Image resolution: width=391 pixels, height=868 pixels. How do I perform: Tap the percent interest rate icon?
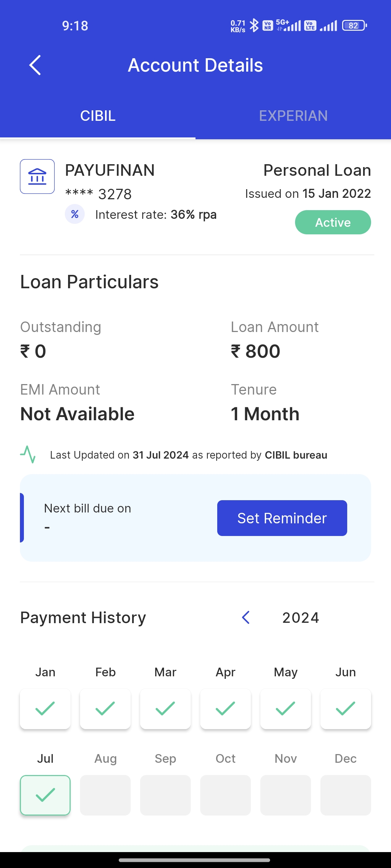(75, 214)
